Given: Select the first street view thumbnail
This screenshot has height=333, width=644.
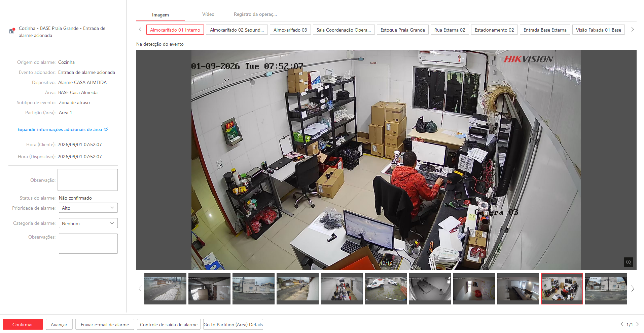Looking at the screenshot, I should point(165,289).
